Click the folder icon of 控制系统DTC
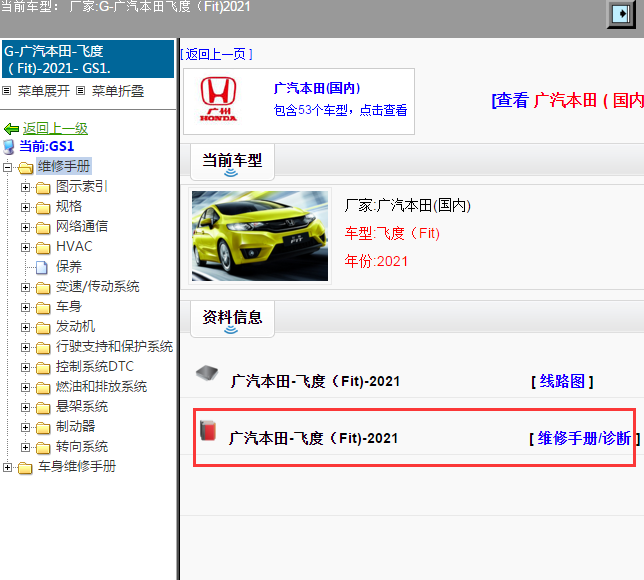The image size is (644, 580). 43,368
